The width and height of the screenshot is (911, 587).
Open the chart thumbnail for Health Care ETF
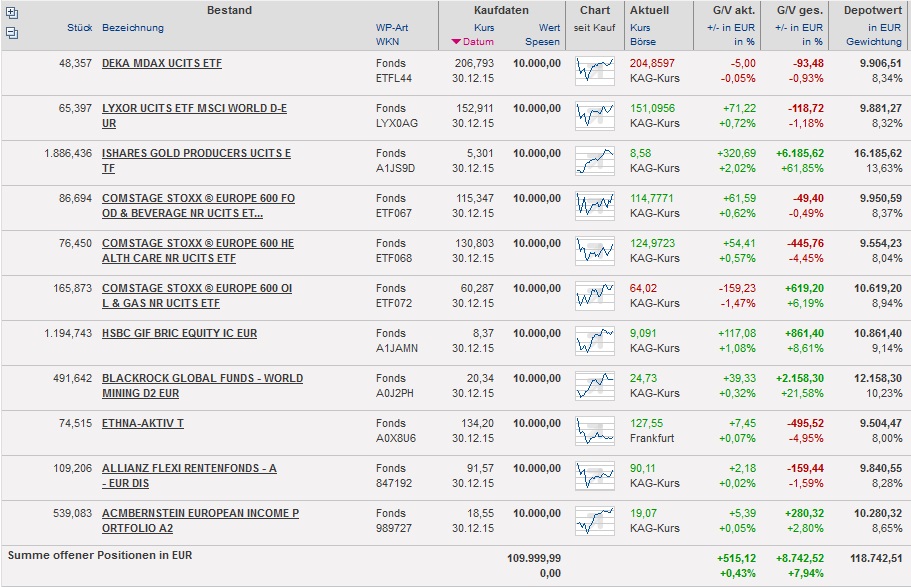tap(595, 250)
